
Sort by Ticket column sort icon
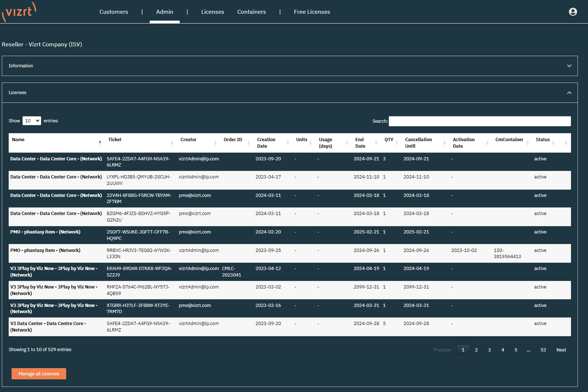pos(172,143)
